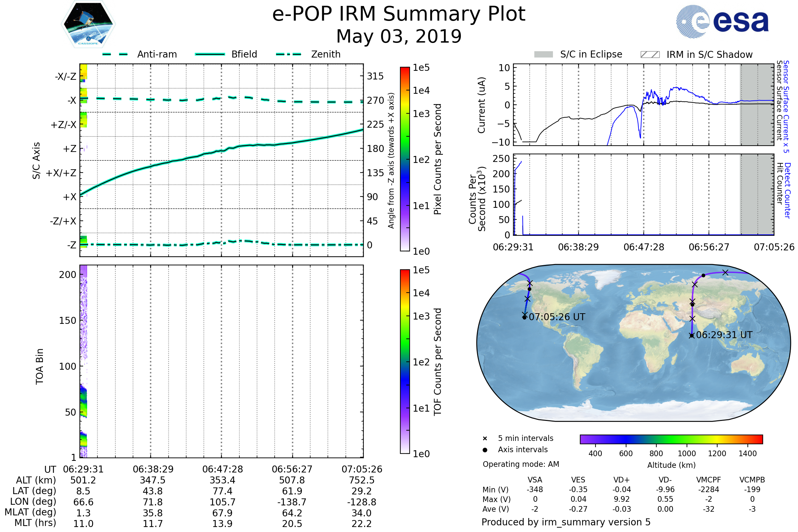The height and width of the screenshot is (532, 798).
Task: Click the IRM in S/C Shadow hatched patch
Action: tap(650, 55)
